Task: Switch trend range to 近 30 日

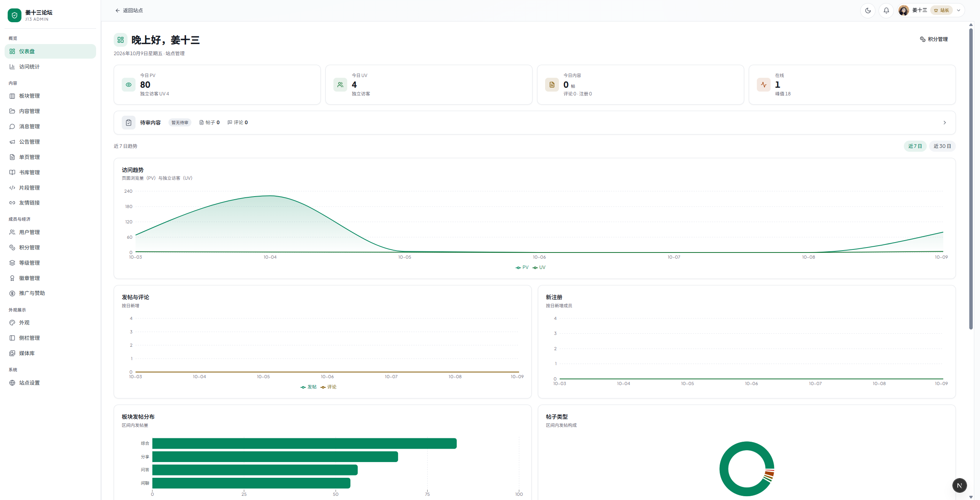Action: (942, 146)
